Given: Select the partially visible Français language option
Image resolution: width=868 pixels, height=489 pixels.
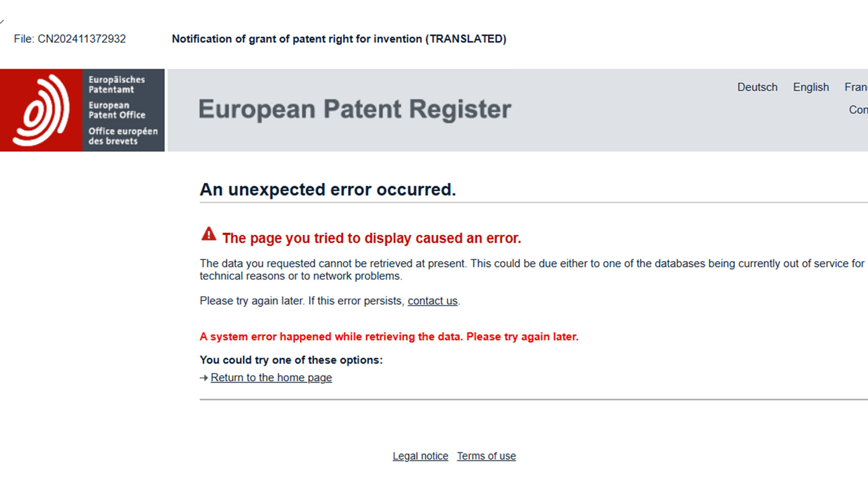Looking at the screenshot, I should 856,87.
